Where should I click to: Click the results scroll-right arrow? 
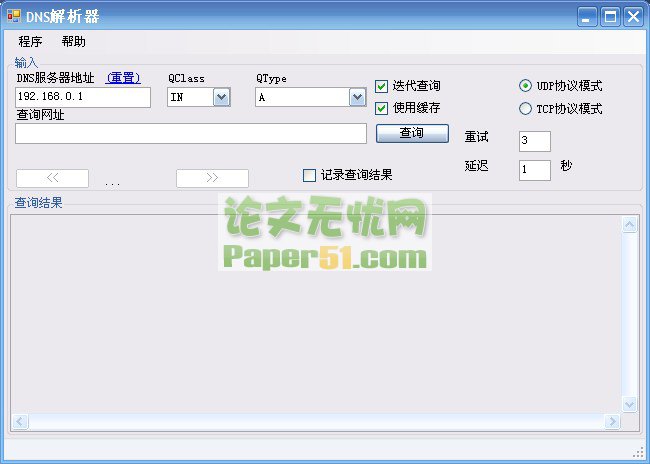point(612,422)
